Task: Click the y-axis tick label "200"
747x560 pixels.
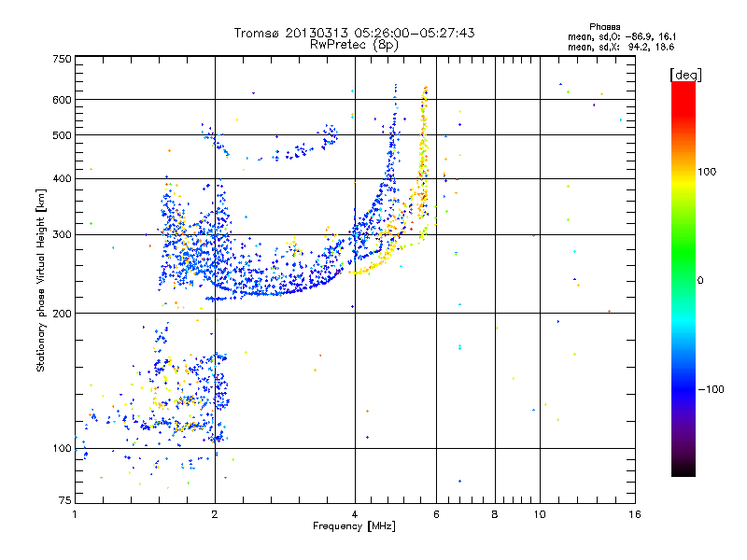Action: click(62, 314)
